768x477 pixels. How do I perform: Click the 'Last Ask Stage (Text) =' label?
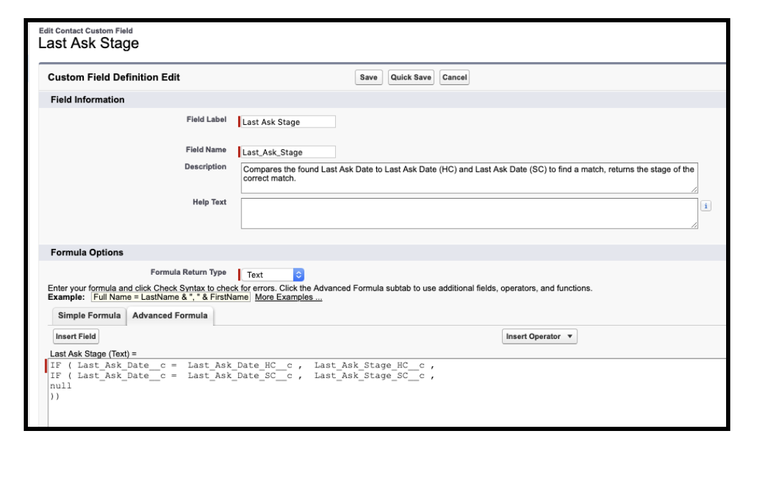93,354
